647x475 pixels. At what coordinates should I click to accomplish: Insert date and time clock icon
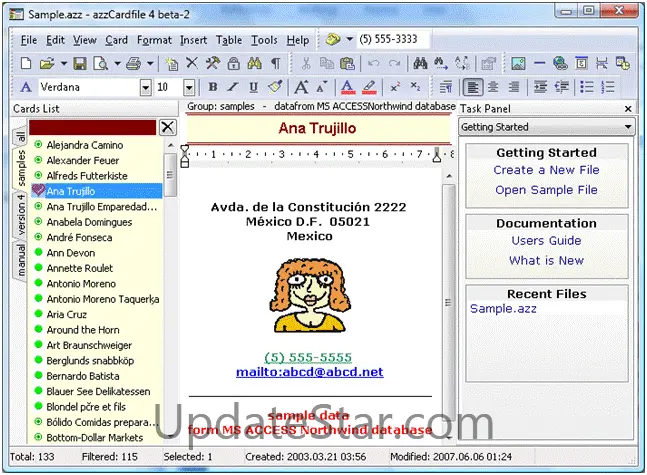tap(623, 63)
